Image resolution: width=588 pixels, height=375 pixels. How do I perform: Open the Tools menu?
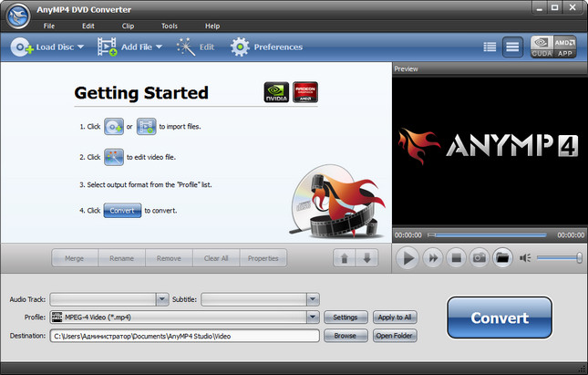coord(170,26)
